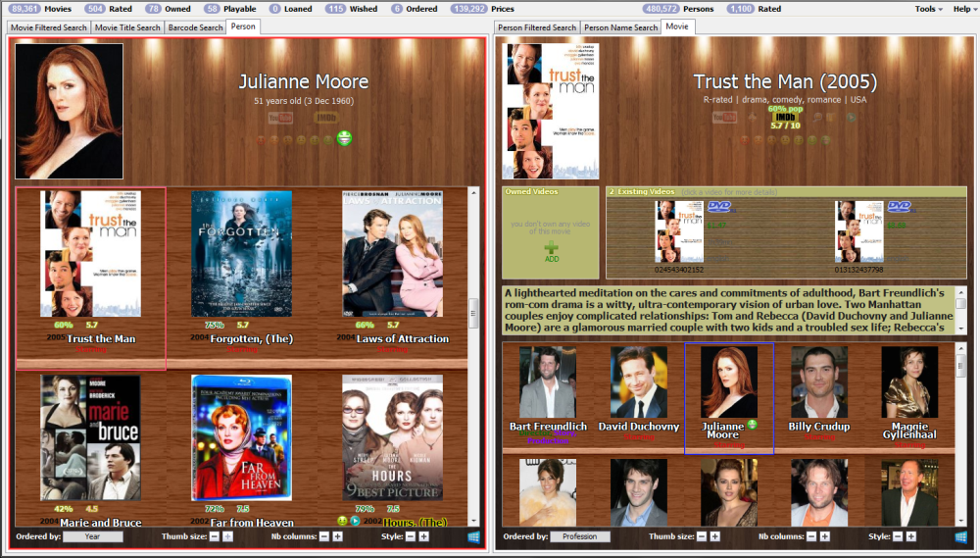980x558 pixels.
Task: Open YouTube icon for Trust the Man
Action: (x=724, y=117)
